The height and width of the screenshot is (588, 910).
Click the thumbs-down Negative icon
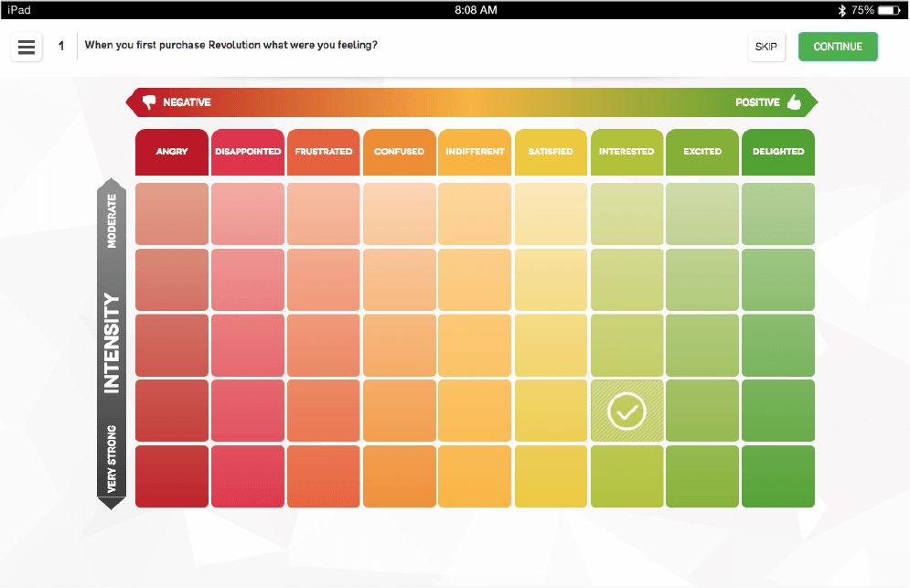(150, 102)
